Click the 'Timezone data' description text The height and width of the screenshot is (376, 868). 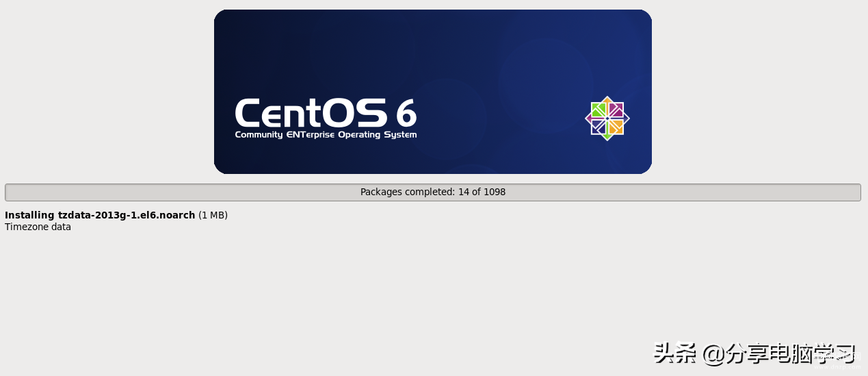coord(38,227)
